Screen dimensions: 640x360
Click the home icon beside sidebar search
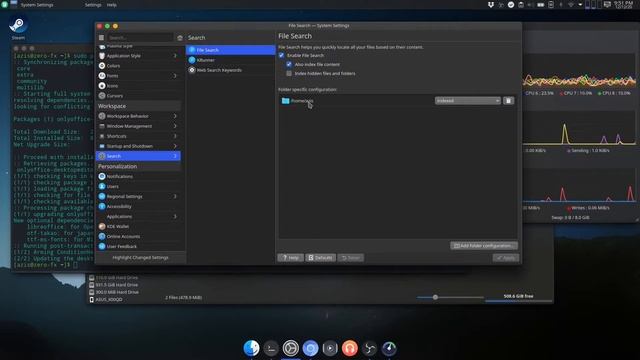coord(180,38)
